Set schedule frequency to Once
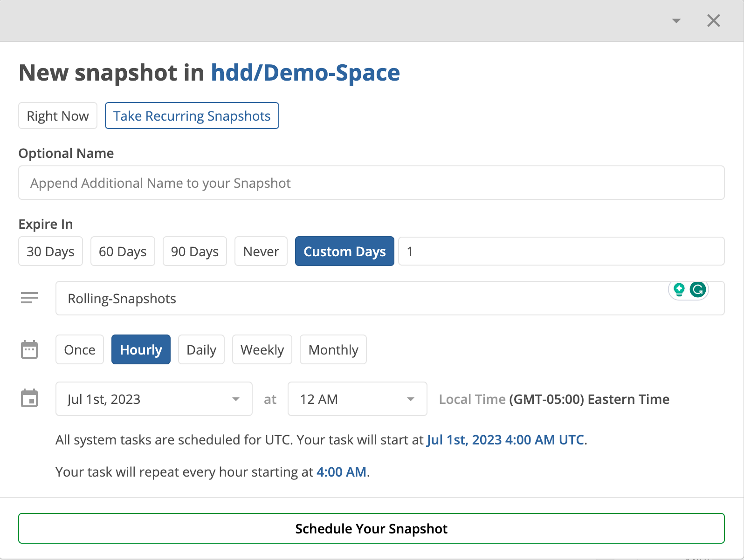The height and width of the screenshot is (560, 744). click(x=80, y=349)
